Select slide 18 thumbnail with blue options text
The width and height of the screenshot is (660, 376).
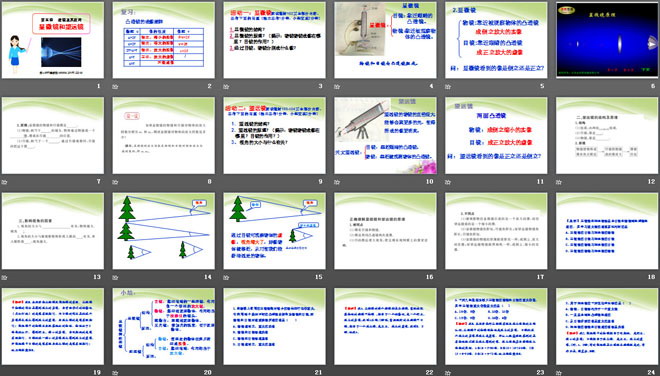607,231
